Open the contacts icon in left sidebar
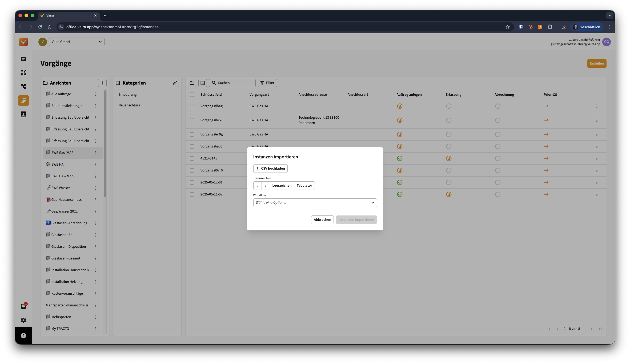630x364 pixels. coord(23,114)
